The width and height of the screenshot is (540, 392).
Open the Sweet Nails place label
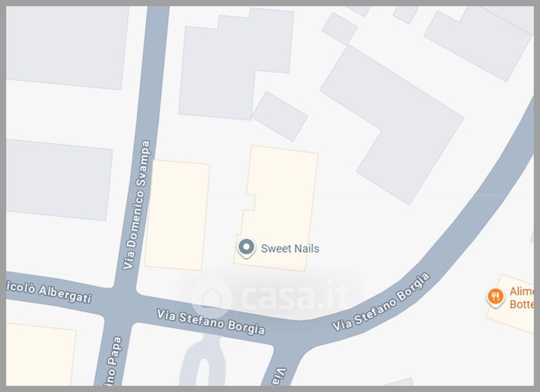point(290,248)
